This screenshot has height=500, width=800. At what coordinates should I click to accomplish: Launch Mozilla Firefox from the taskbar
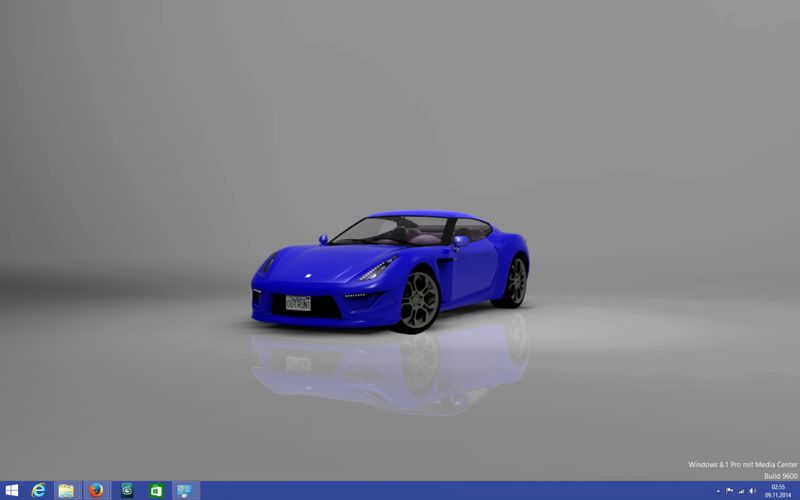click(96, 491)
